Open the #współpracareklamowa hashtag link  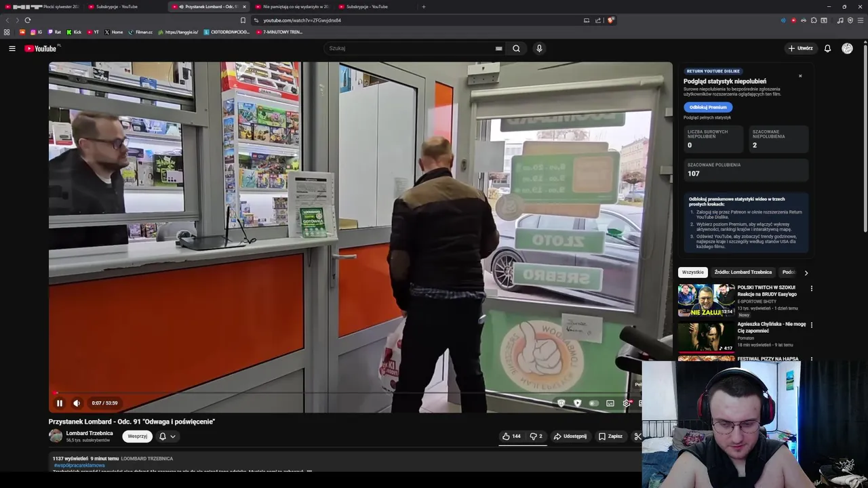click(x=79, y=466)
